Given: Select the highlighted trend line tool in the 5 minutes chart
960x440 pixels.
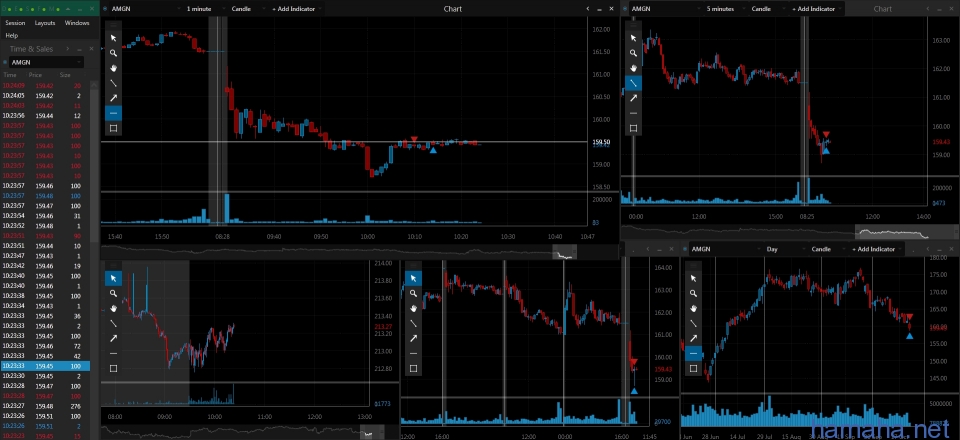Looking at the screenshot, I should [x=633, y=83].
